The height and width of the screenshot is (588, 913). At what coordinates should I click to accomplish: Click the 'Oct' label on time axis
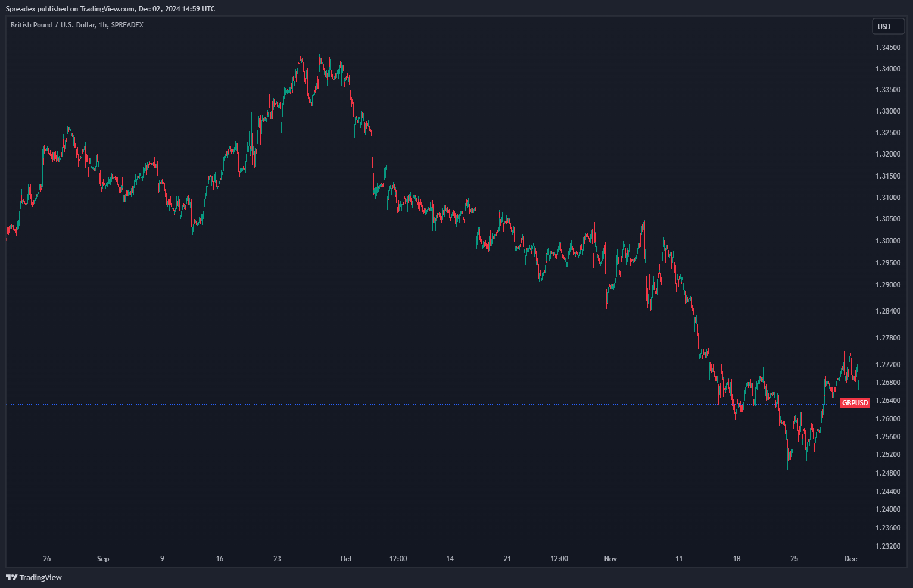346,559
